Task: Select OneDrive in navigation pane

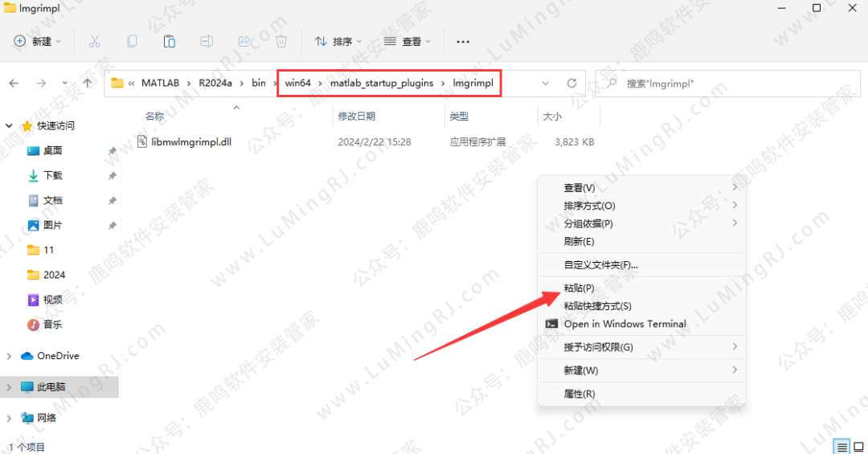Action: point(58,356)
